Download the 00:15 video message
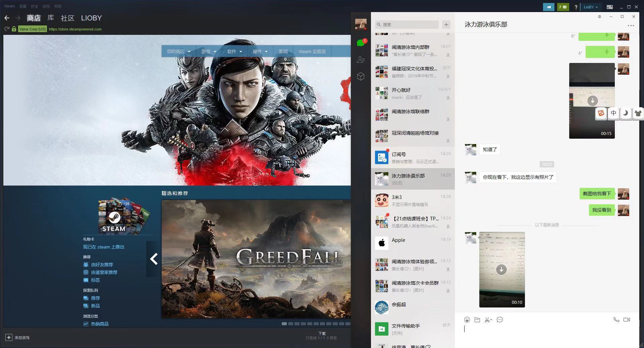Viewport: 644px width, 348px height. [592, 100]
